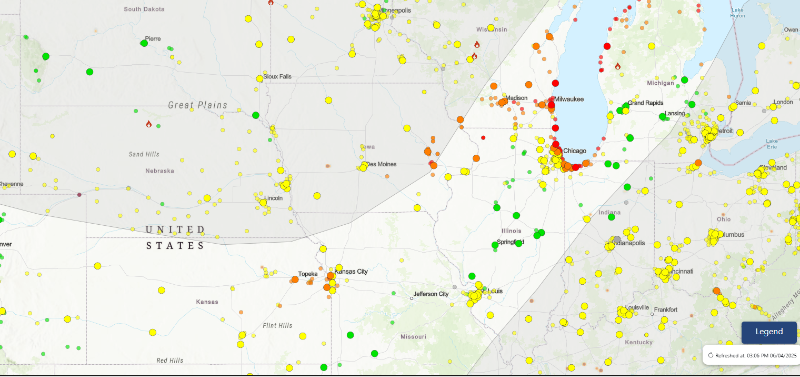Select the fire icon in northern Michigan
The image size is (800, 377).
[617, 66]
